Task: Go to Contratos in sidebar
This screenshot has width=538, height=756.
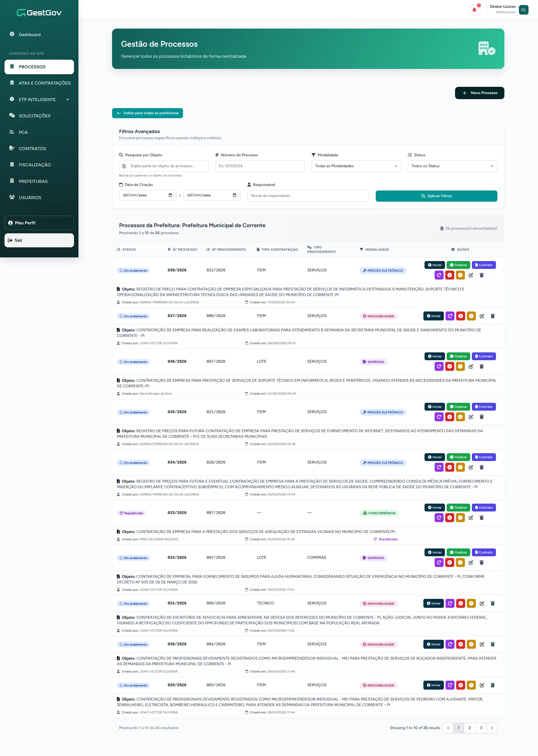Action: pos(39,148)
